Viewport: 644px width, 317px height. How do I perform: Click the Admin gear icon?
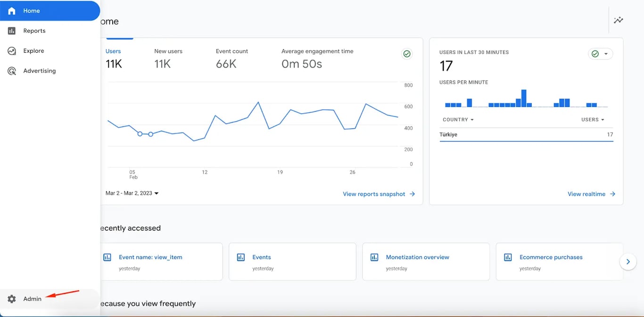(x=11, y=299)
